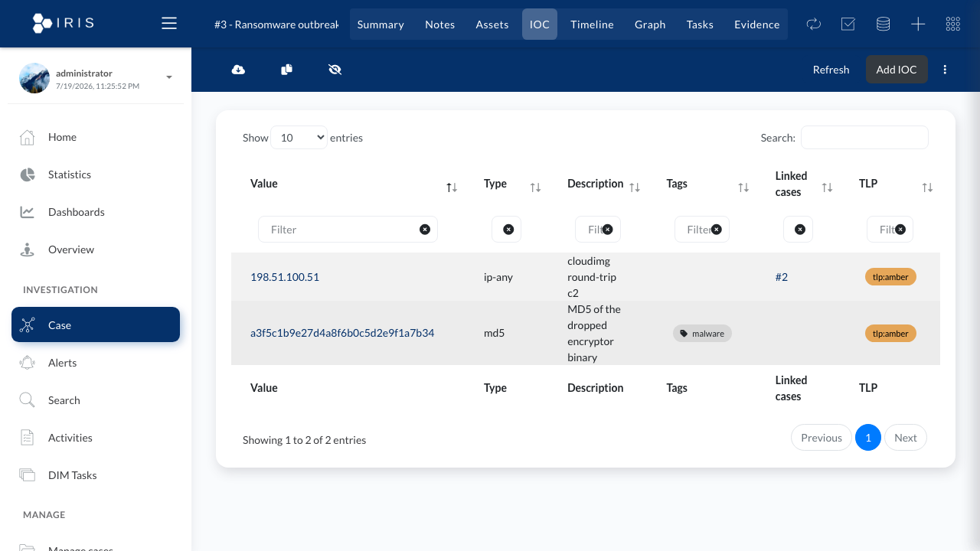
Task: Click the Next pagination button
Action: [x=906, y=438]
